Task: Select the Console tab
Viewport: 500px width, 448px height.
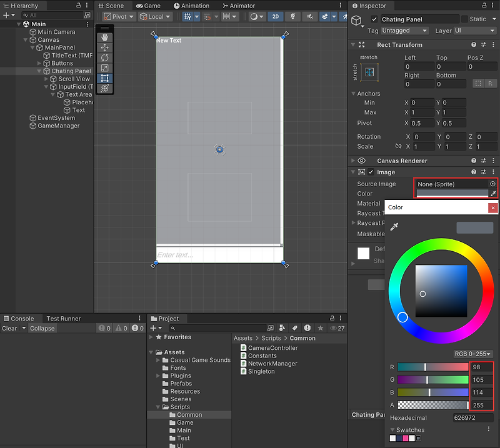Action: [19, 318]
